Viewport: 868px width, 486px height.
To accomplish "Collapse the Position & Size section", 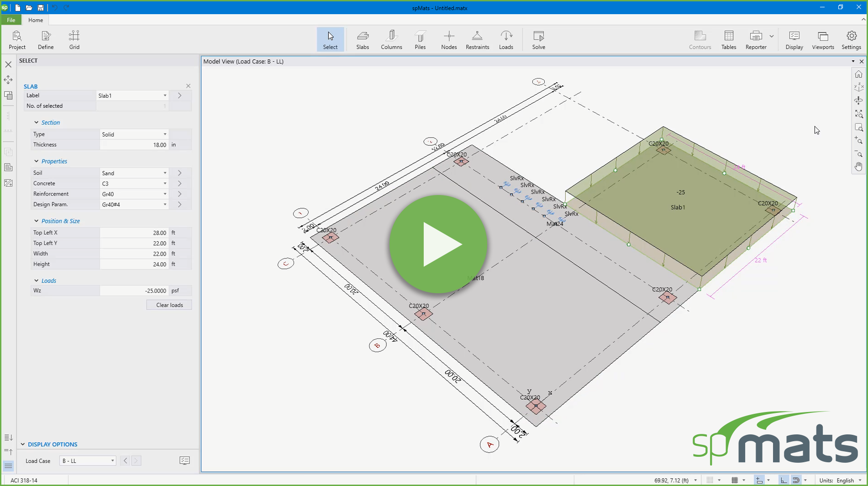I will [x=37, y=221].
